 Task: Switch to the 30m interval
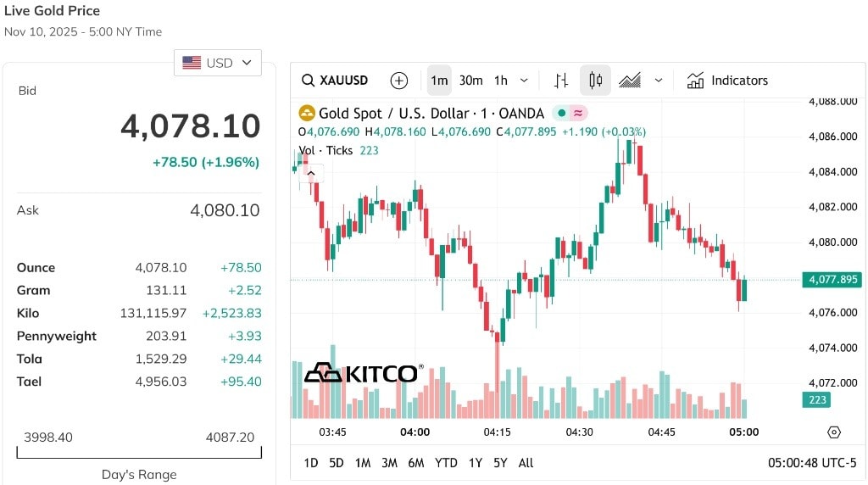470,81
